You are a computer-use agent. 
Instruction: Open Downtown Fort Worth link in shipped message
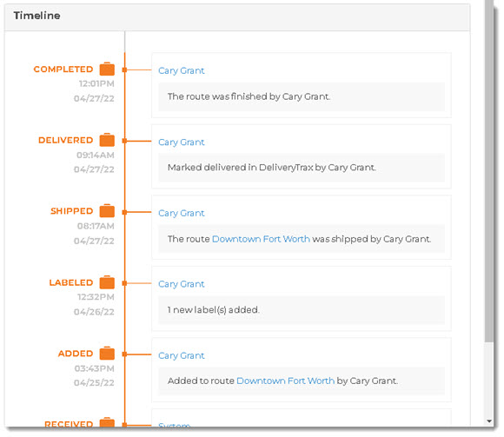click(261, 239)
